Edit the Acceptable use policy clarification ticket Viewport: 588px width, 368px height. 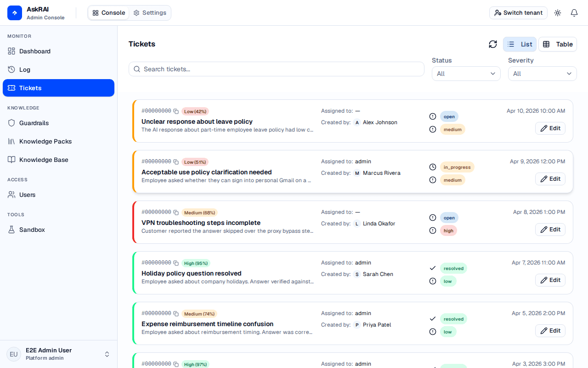coord(550,179)
